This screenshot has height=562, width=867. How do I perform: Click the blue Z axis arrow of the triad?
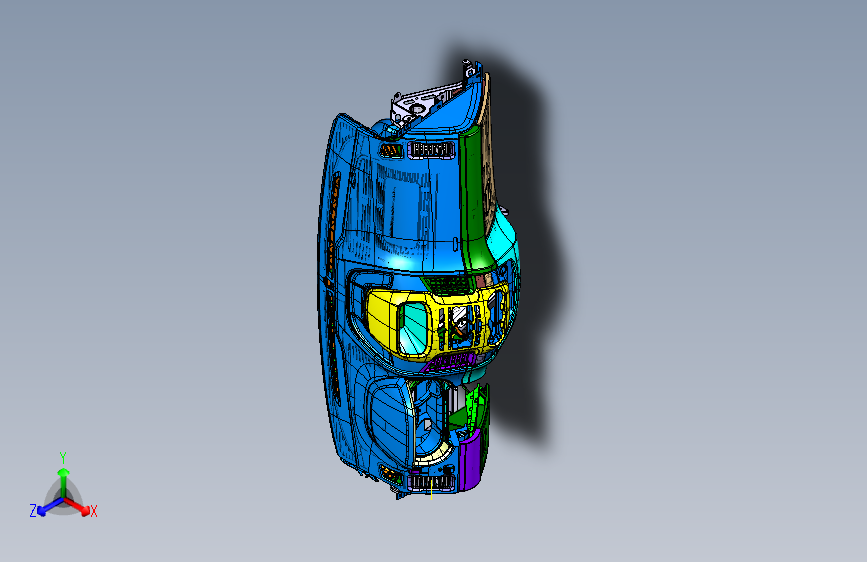(50, 507)
